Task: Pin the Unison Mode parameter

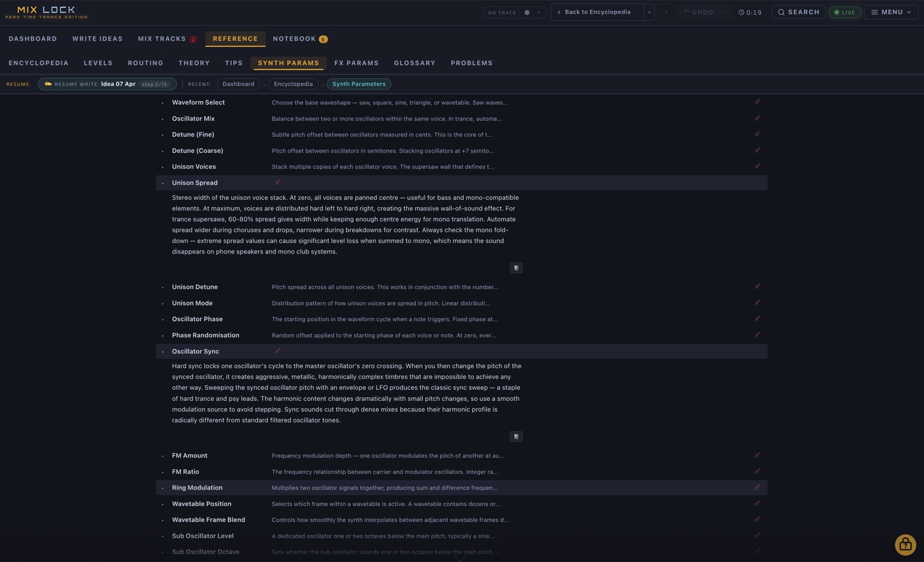Action: pyautogui.click(x=757, y=303)
